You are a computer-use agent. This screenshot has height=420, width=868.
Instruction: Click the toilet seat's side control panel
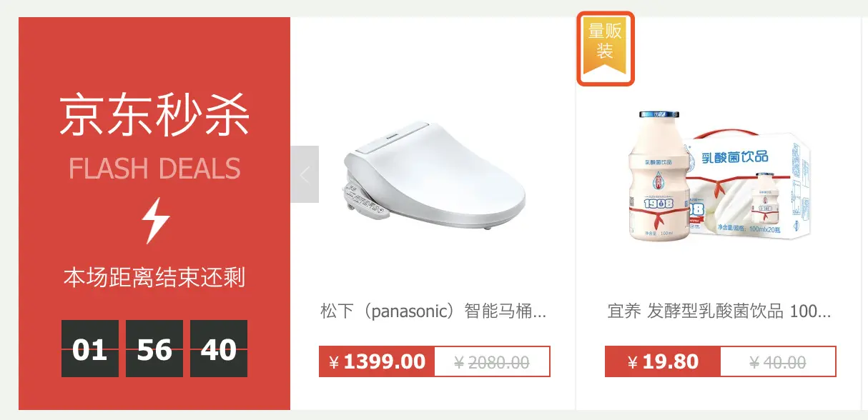(x=365, y=200)
